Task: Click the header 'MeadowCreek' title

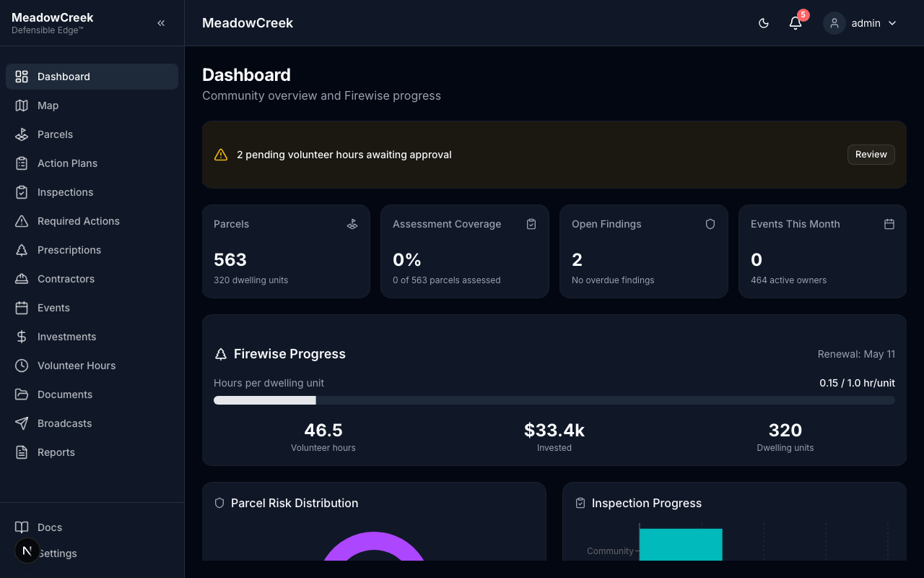Action: pyautogui.click(x=248, y=23)
